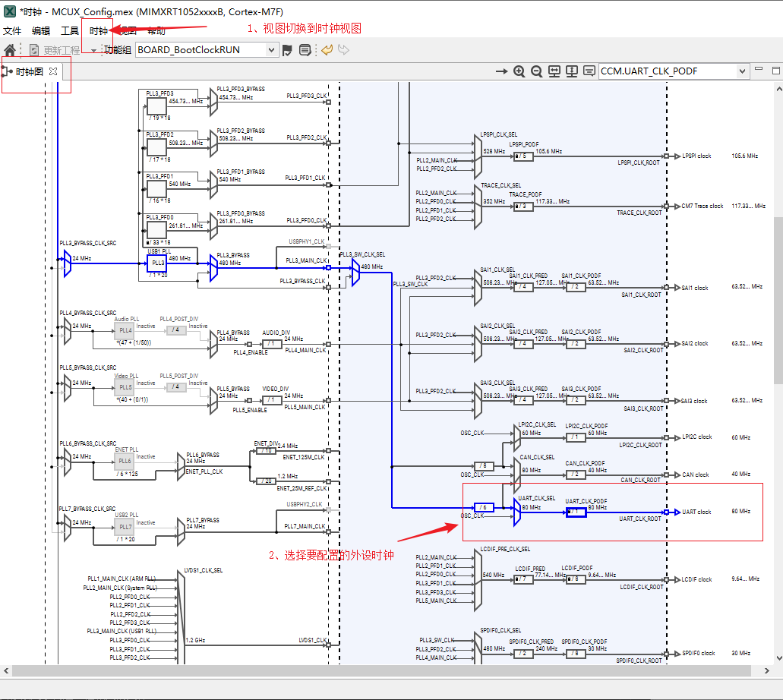Click the undo arrow icon

pyautogui.click(x=327, y=50)
